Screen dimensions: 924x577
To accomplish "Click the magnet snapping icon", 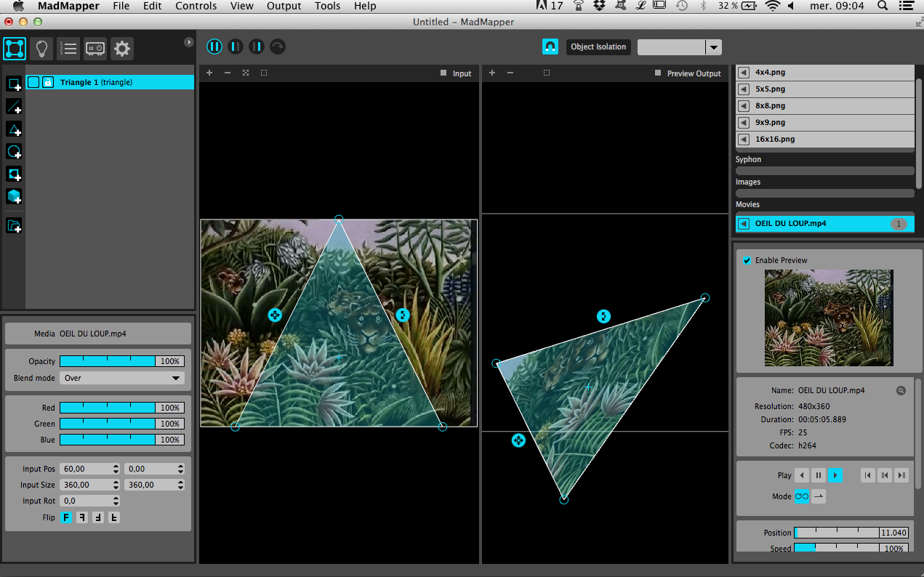I will point(550,47).
